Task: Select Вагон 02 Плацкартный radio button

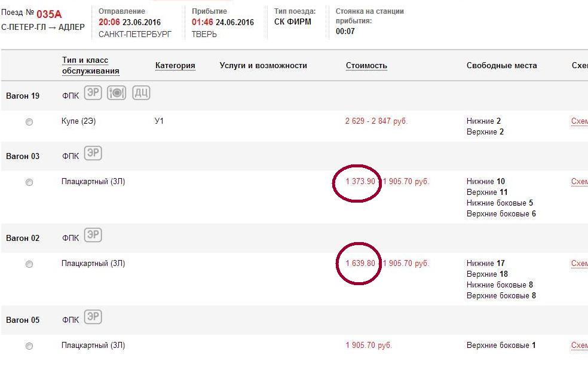Action: click(29, 264)
